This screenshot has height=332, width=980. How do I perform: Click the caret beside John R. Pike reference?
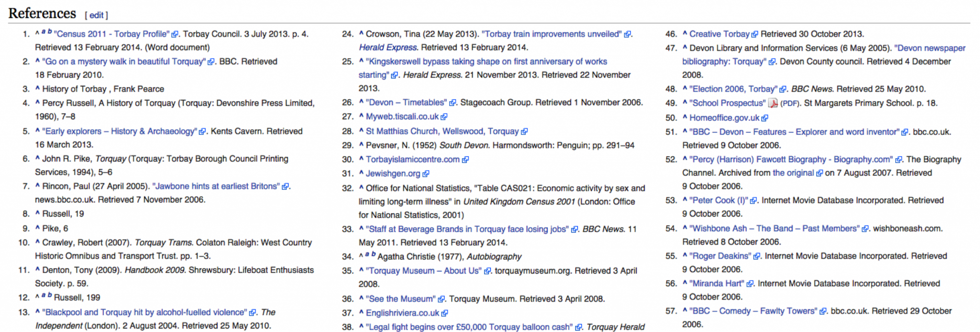(x=37, y=158)
